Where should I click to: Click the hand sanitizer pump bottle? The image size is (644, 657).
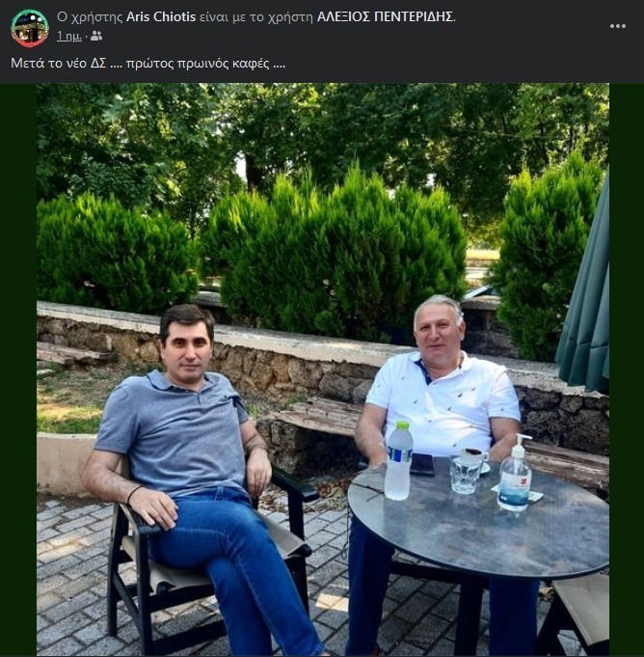(x=515, y=476)
